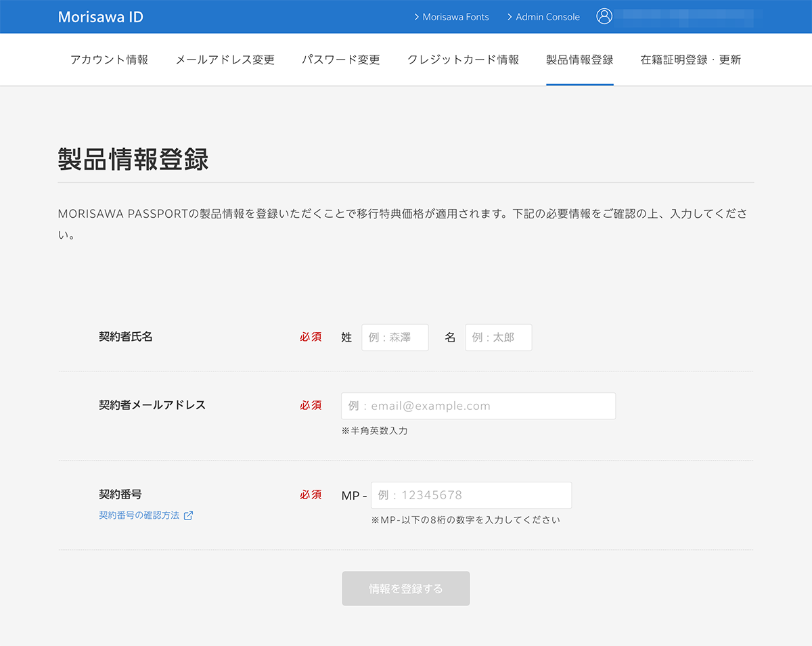
Task: Click the 契約者氏名 field label
Action: [x=126, y=337]
